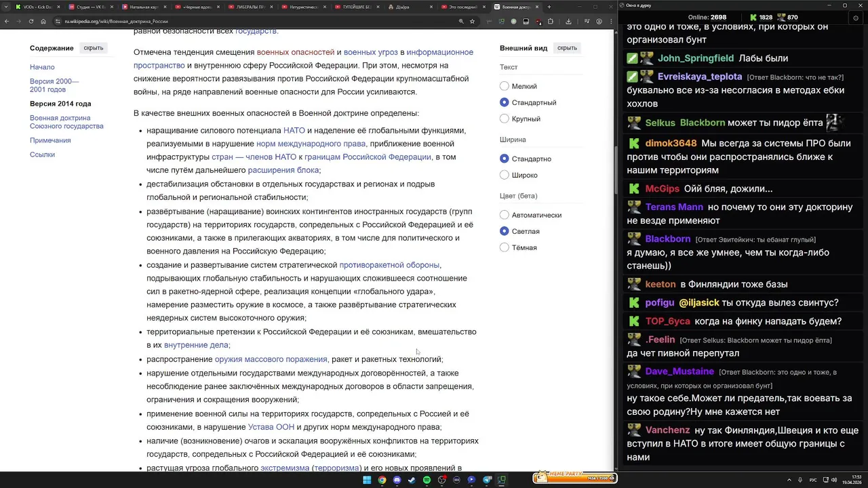The height and width of the screenshot is (488, 868).
Task: Open the chat window settings gear
Action: [x=857, y=18]
